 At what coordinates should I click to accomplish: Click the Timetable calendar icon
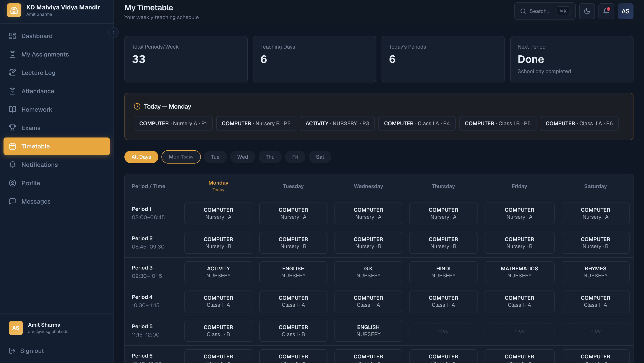[x=12, y=146]
